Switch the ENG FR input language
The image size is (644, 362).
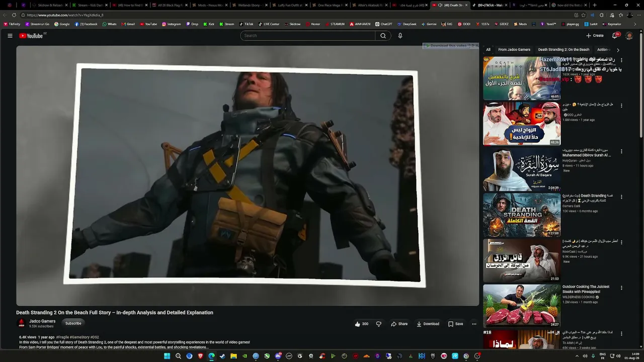(x=603, y=356)
